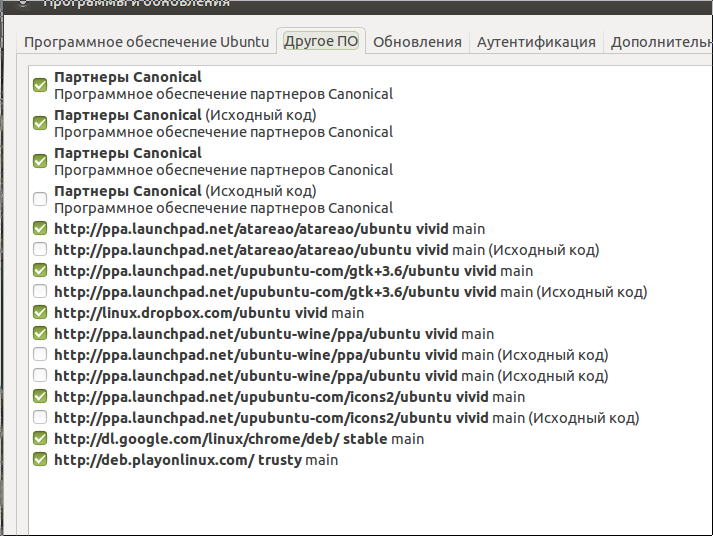Enable the icons2 Исходный код checkbox

(x=40, y=417)
